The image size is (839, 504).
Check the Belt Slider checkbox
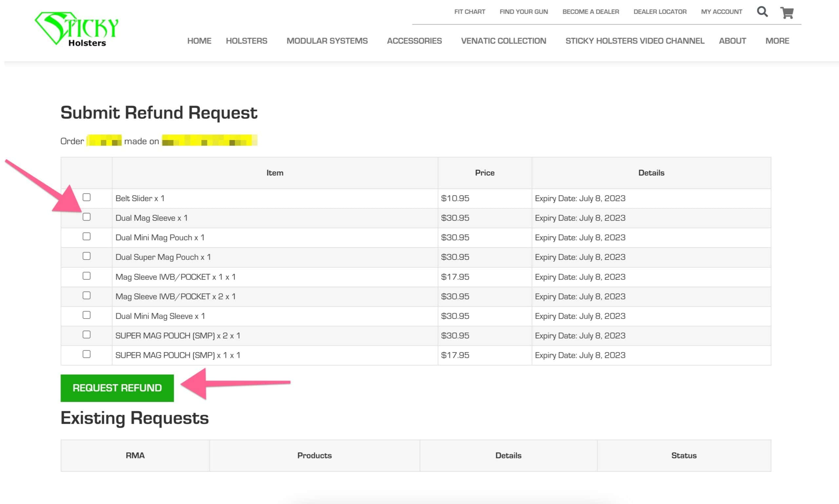point(87,197)
